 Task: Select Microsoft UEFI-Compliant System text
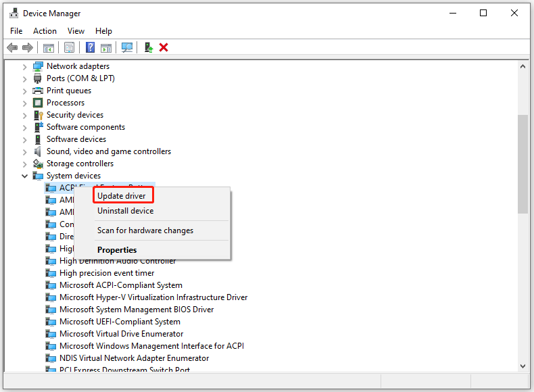click(120, 322)
